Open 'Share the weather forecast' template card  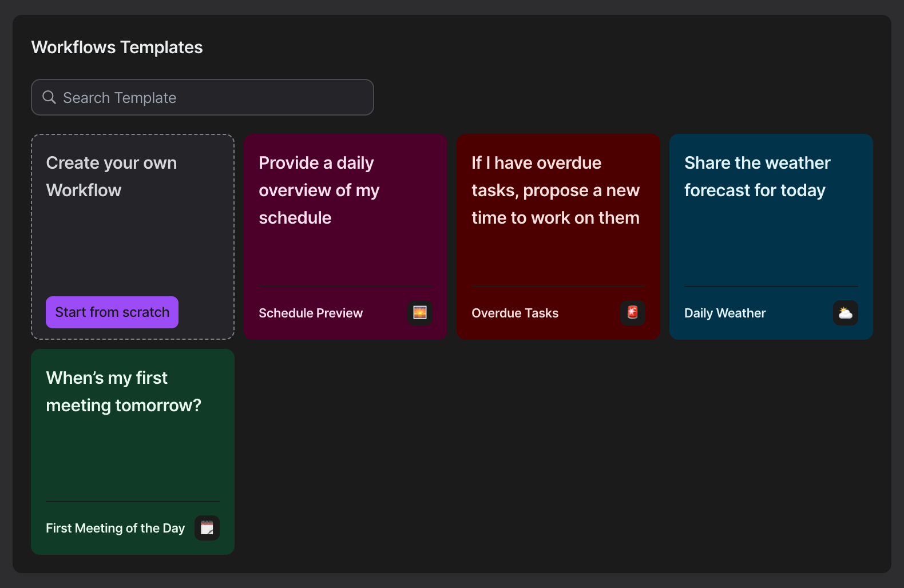(x=771, y=237)
